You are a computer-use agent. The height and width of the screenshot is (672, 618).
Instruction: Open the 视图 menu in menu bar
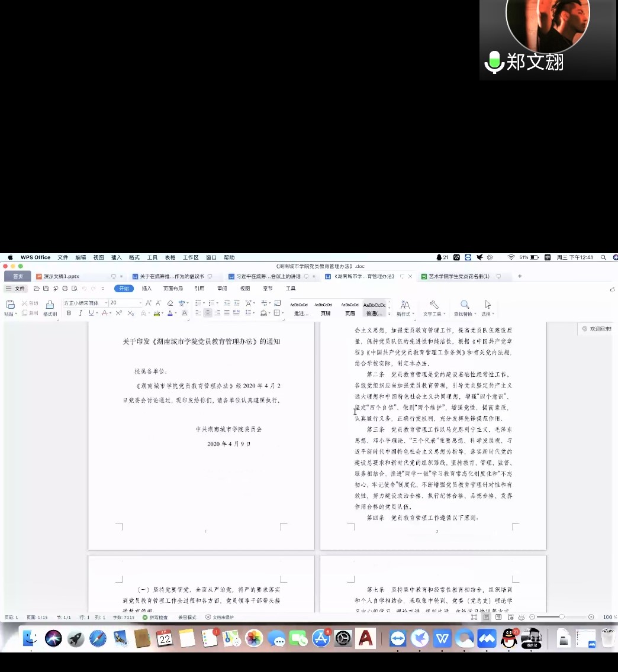97,257
